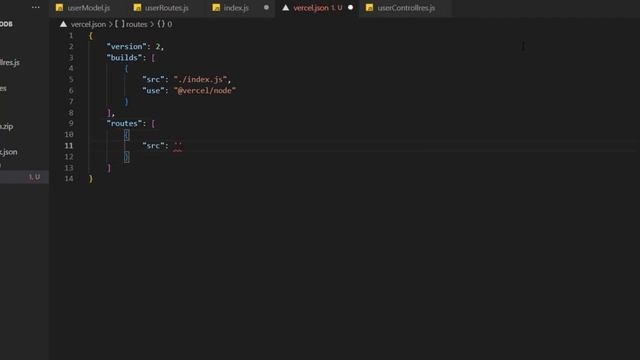Image resolution: width=640 pixels, height=360 pixels.
Task: Click the final closing brace on line 14
Action: pos(91,179)
